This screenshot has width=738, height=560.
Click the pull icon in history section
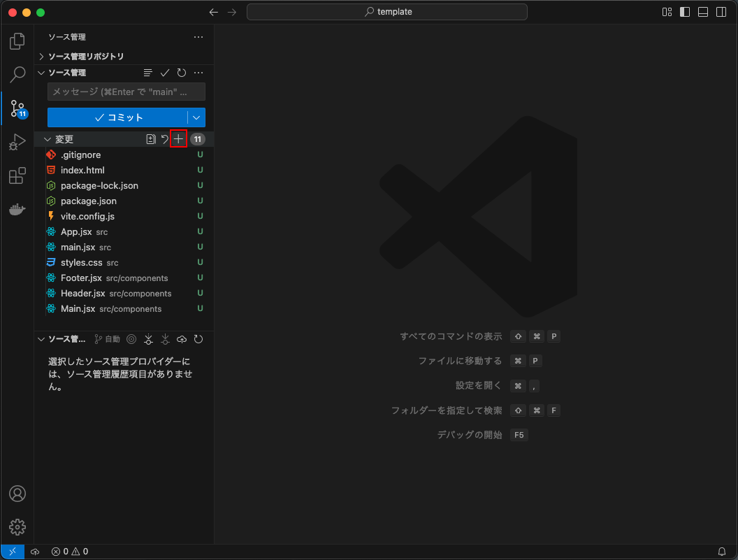(165, 339)
